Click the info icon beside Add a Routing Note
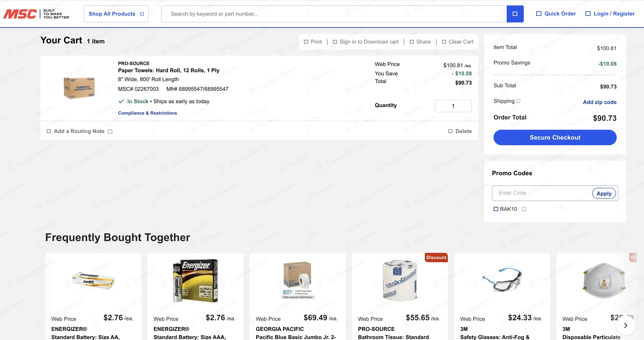The width and height of the screenshot is (644, 340). (x=110, y=131)
